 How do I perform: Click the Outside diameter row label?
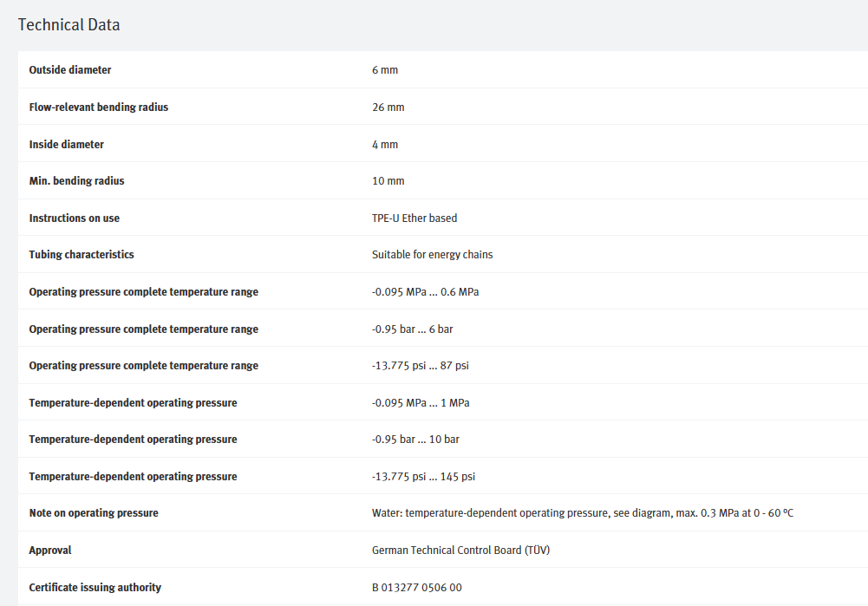(x=70, y=70)
